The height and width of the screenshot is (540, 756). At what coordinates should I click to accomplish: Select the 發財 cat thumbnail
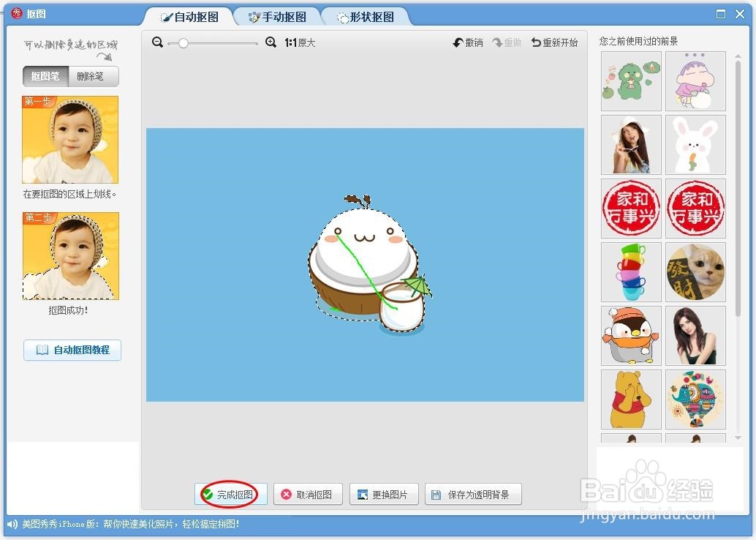click(695, 272)
